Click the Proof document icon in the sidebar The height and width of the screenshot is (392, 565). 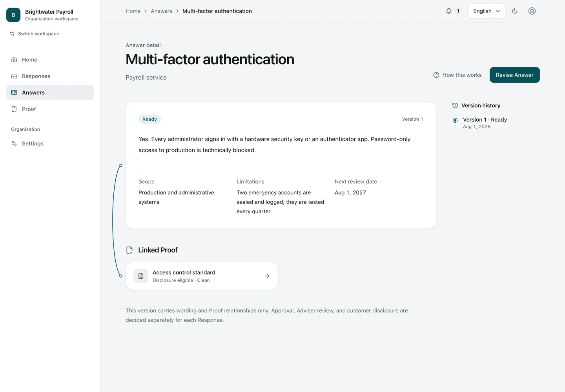[x=14, y=109]
